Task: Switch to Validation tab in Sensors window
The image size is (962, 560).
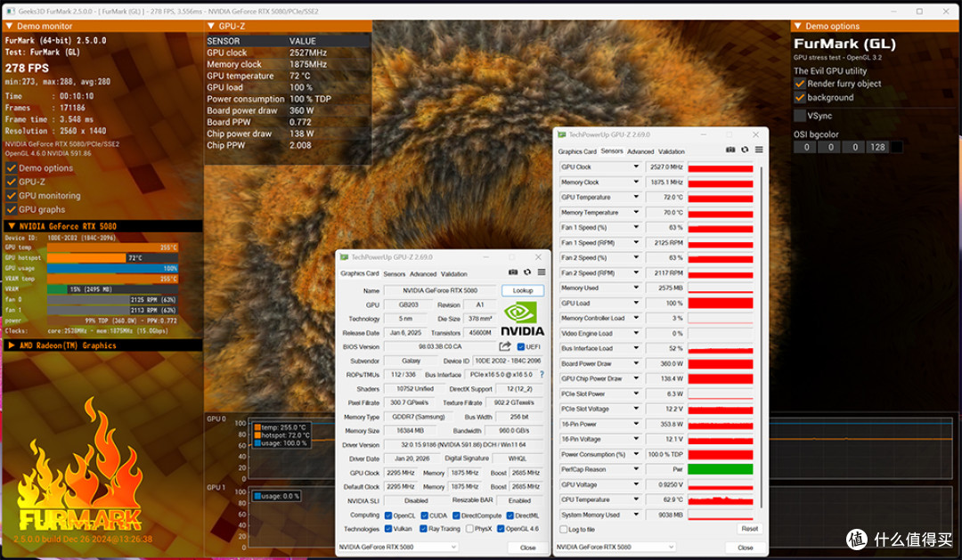Action: point(672,151)
